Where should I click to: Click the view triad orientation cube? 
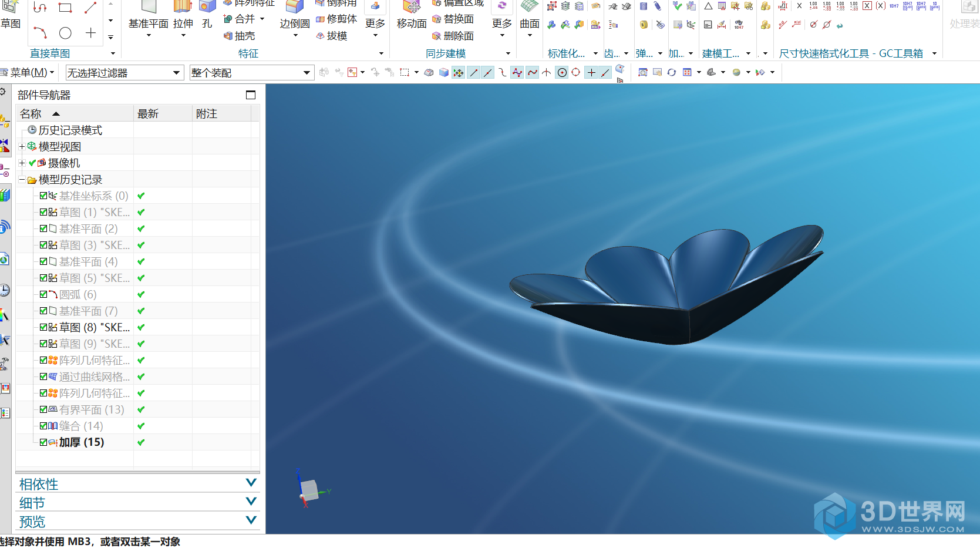309,490
